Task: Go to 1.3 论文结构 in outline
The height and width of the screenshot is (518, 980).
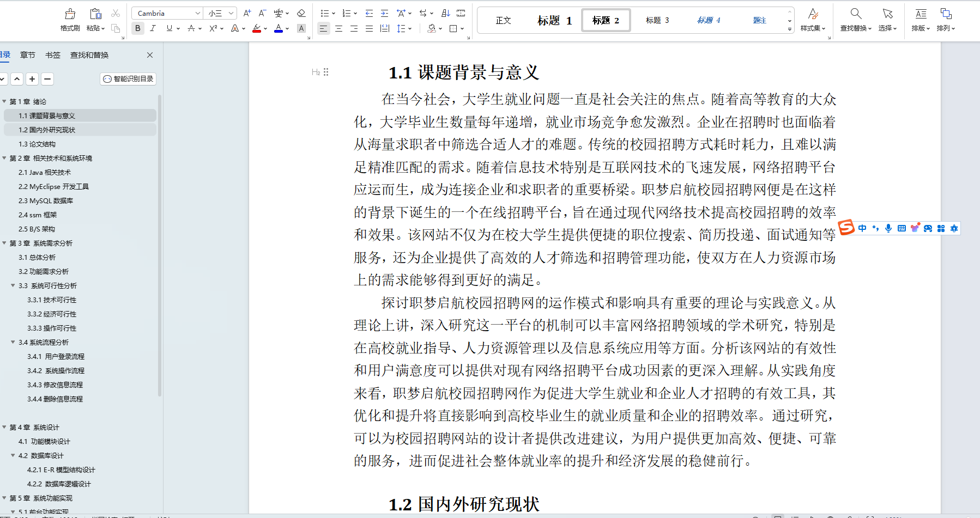Action: coord(37,144)
